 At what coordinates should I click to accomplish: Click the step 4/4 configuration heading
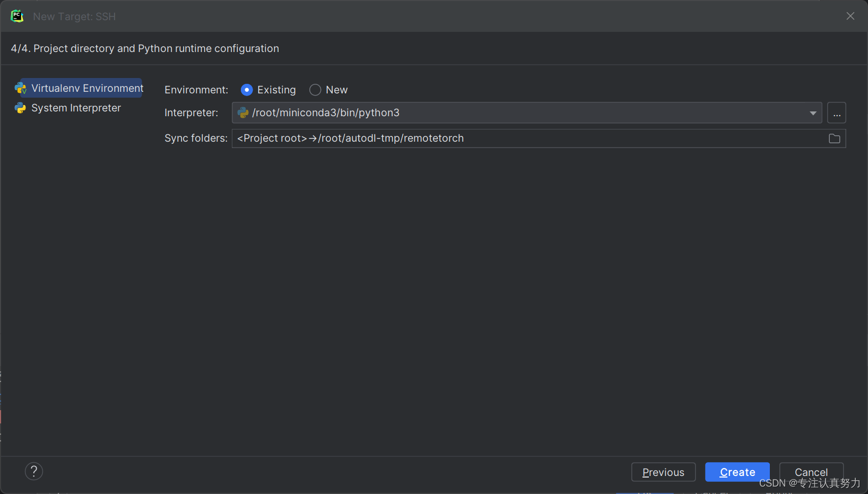[145, 48]
